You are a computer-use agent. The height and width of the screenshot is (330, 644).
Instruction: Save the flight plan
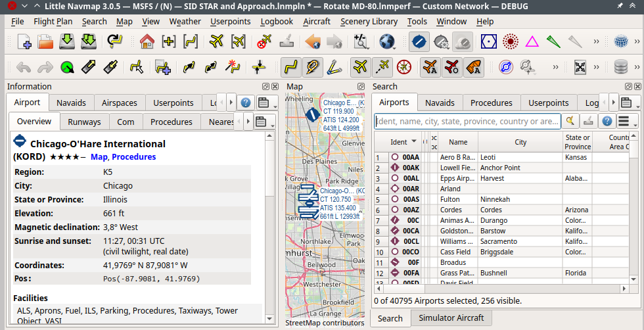pos(67,41)
